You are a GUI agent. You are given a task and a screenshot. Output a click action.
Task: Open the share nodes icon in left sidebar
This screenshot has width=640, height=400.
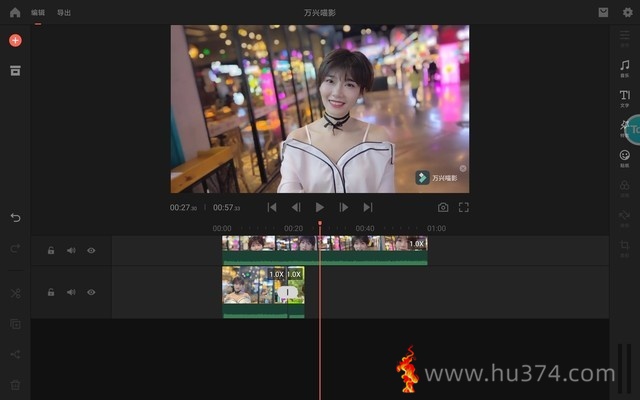coord(16,354)
